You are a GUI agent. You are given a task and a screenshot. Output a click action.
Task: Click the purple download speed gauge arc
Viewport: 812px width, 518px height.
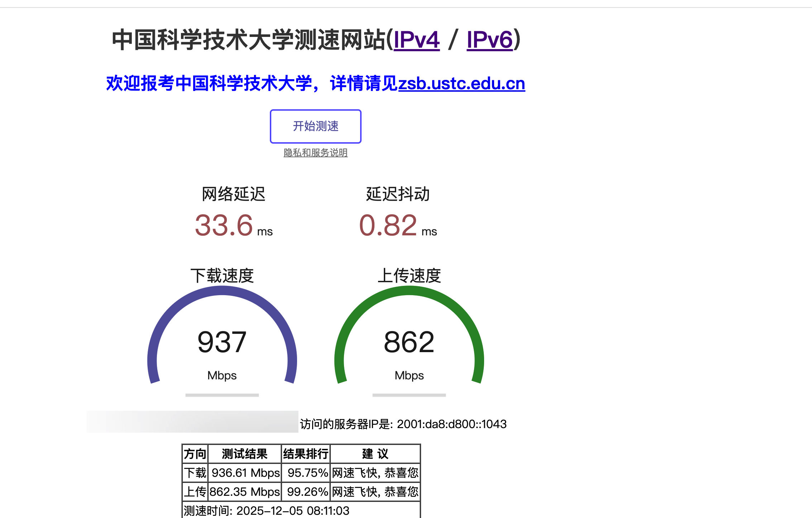pyautogui.click(x=222, y=291)
